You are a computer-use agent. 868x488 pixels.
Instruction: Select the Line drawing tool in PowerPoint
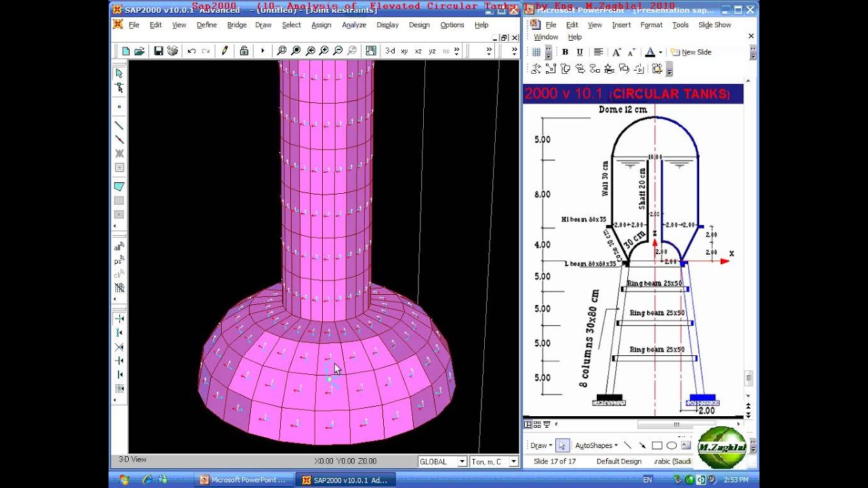(627, 445)
